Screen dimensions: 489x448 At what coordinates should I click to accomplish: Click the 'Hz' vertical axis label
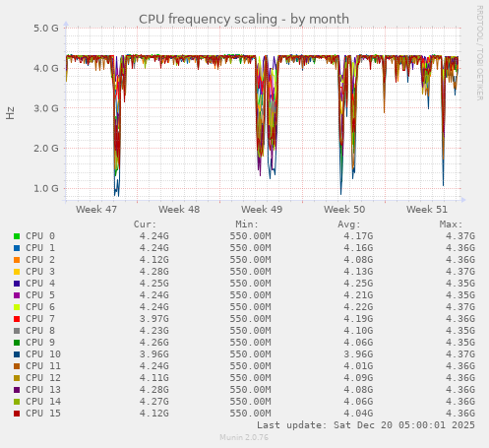(x=10, y=113)
